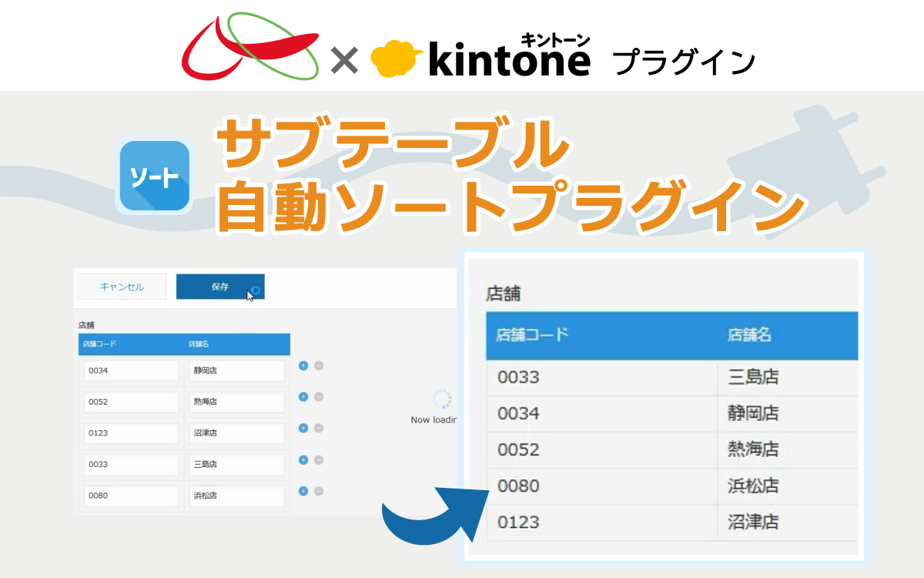Edit the store code field showing 0033
Screen dimensions: 924x578
click(131, 465)
